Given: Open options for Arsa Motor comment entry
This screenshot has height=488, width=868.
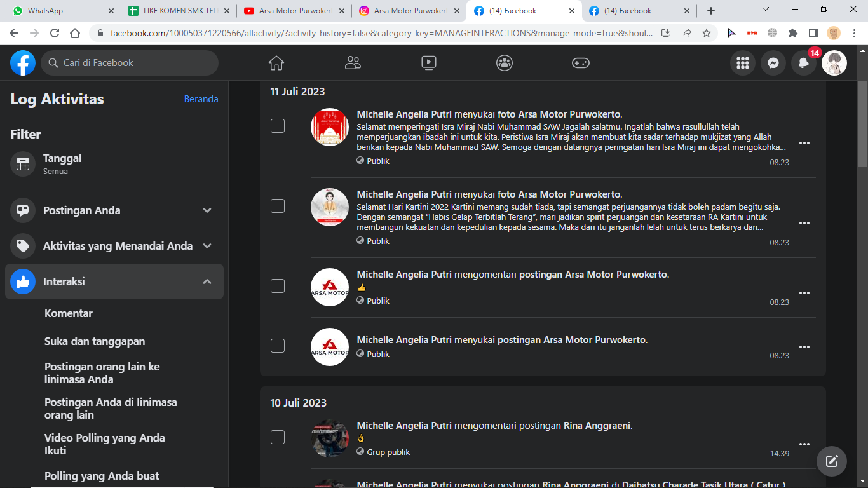Looking at the screenshot, I should 804,293.
